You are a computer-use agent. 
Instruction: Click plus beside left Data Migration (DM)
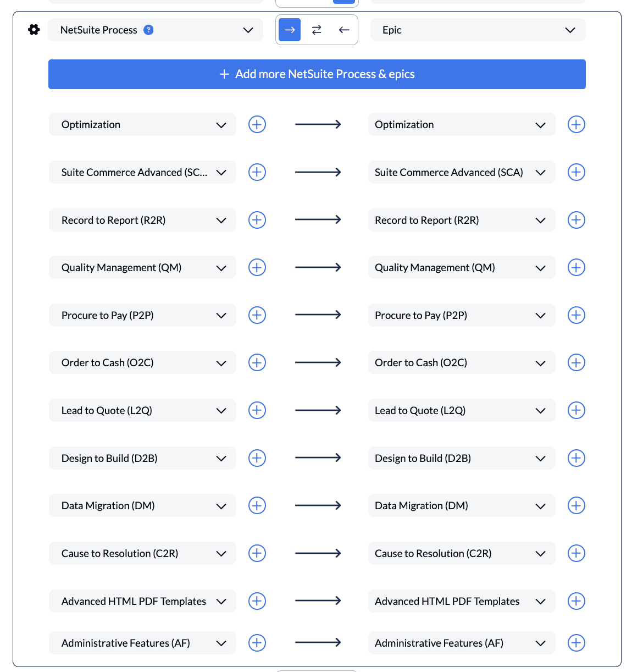(257, 505)
